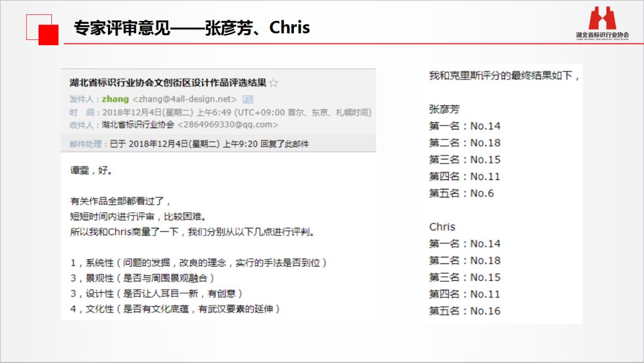Click the 张彦芳 heading in results
This screenshot has width=644, height=363.
click(x=444, y=109)
